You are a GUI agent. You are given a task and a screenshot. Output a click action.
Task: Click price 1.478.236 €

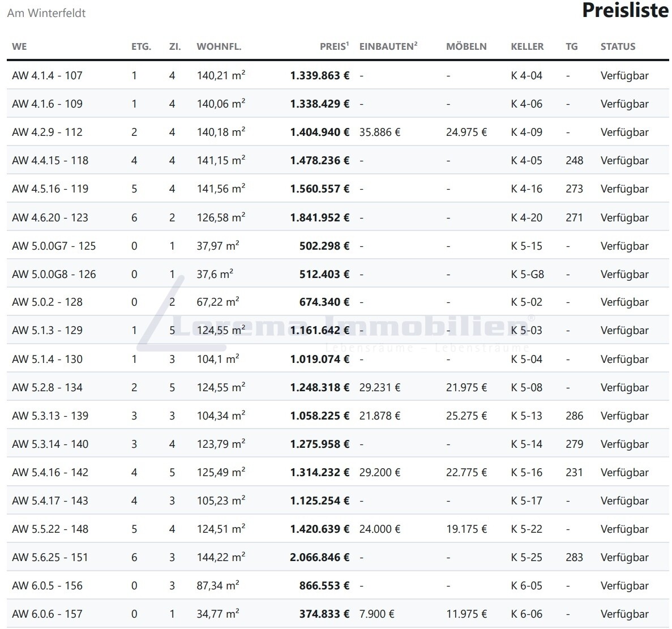pyautogui.click(x=320, y=160)
